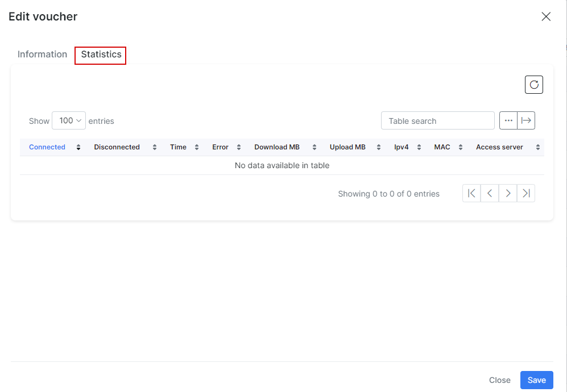The width and height of the screenshot is (567, 392).
Task: Refresh the statistics table
Action: pos(534,85)
